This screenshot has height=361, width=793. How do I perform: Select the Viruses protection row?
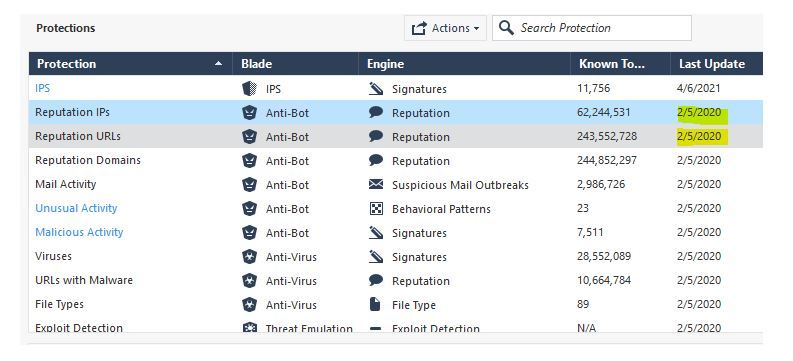tap(395, 256)
